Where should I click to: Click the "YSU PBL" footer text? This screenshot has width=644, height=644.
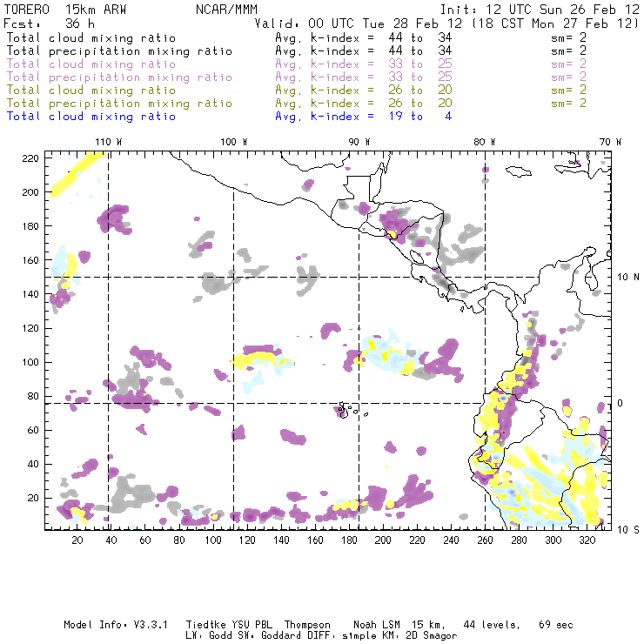tap(252, 625)
